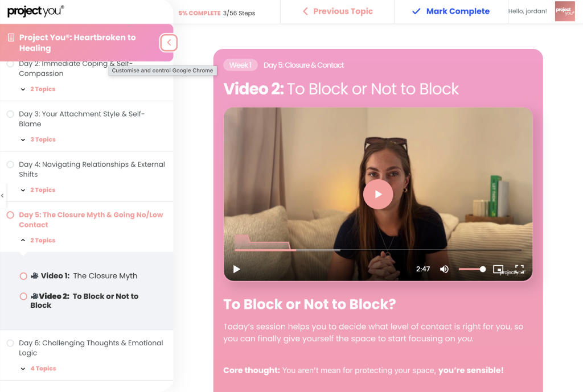Open the user profile avatar
The height and width of the screenshot is (392, 583).
pos(565,11)
